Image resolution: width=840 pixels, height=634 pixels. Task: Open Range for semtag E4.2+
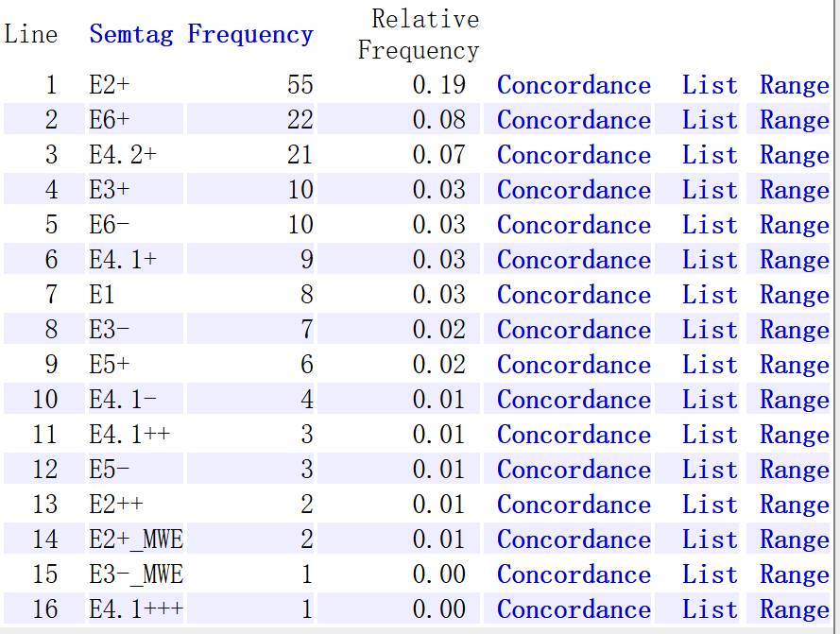794,155
